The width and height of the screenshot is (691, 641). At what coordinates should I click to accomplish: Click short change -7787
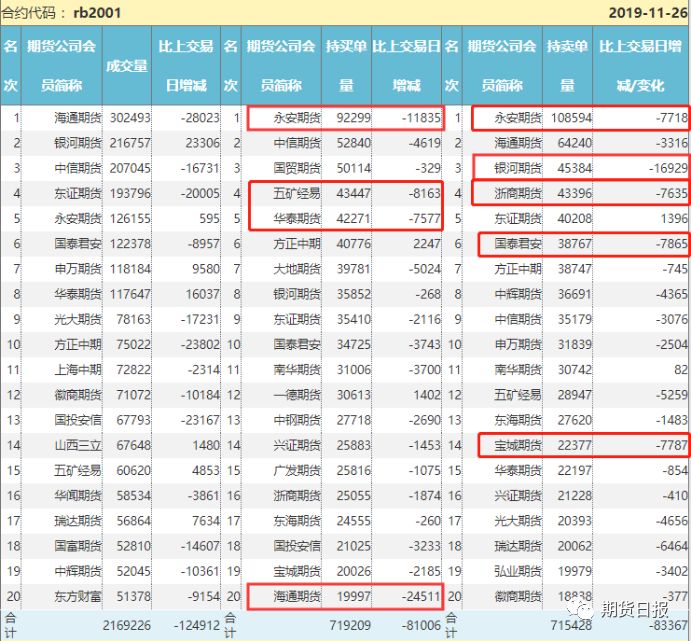point(671,445)
